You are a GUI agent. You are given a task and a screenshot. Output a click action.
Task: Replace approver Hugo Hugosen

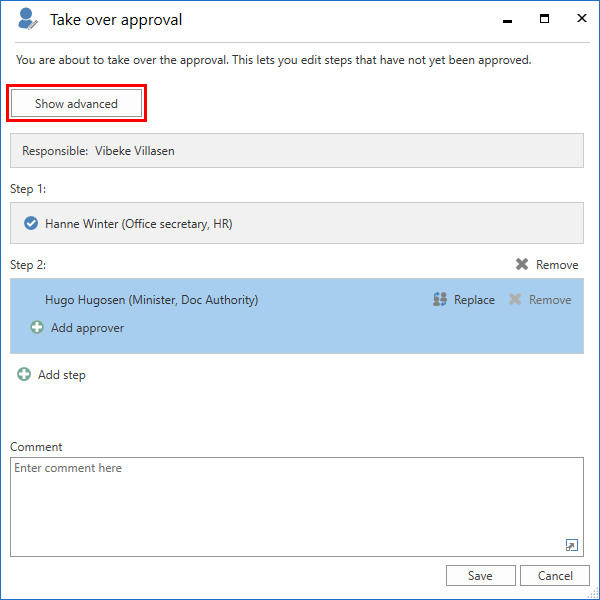pyautogui.click(x=474, y=300)
